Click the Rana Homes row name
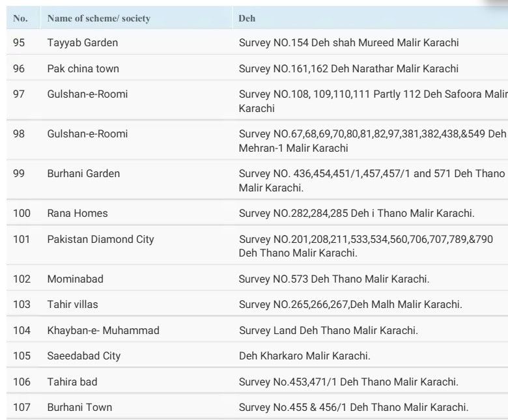Image resolution: width=508 pixels, height=420 pixels. 78,214
